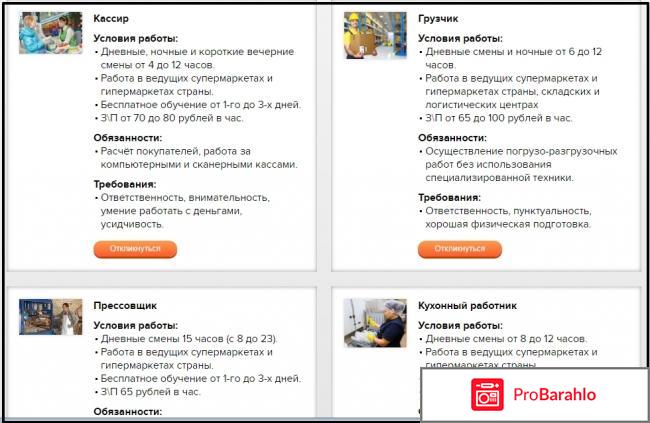Click the ProBarahlo red logo icon
The height and width of the screenshot is (423, 650).
pos(487,394)
